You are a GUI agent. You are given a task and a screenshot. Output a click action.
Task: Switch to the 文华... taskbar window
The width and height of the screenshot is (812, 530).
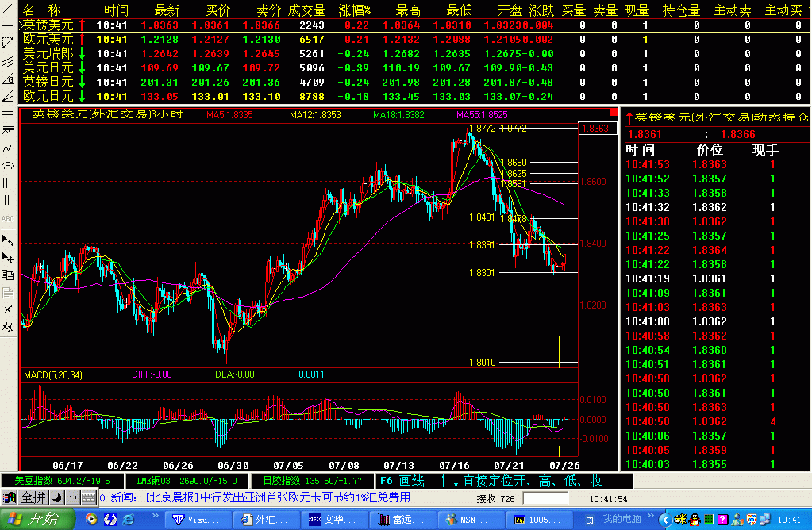(x=334, y=520)
